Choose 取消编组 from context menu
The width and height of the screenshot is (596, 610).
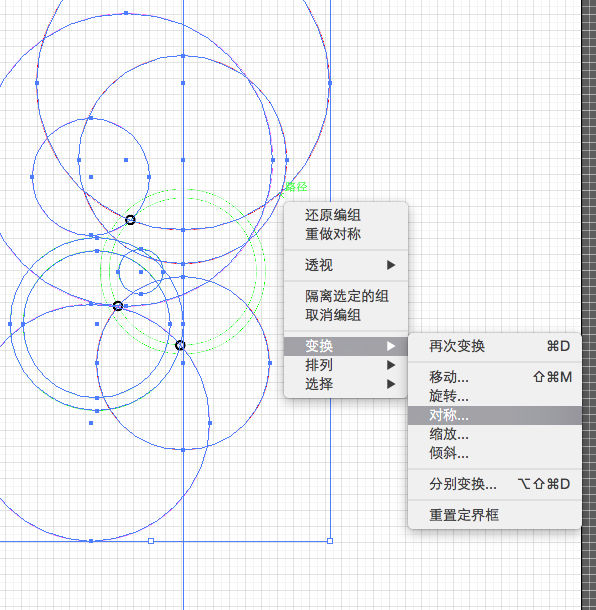[346, 315]
